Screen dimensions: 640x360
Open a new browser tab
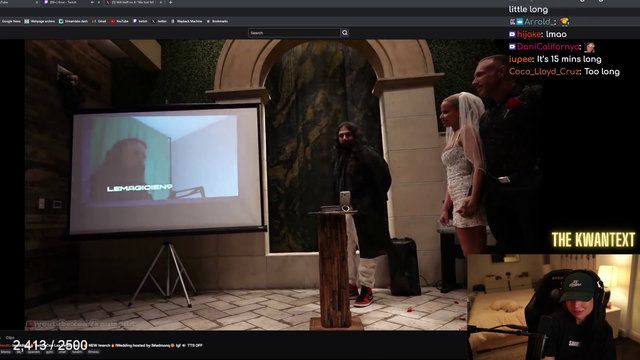click(171, 2)
